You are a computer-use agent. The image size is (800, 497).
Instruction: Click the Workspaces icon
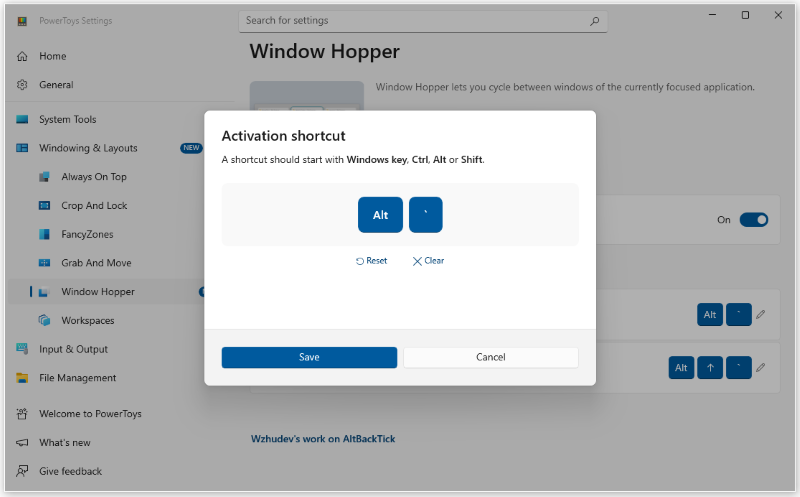(44, 320)
